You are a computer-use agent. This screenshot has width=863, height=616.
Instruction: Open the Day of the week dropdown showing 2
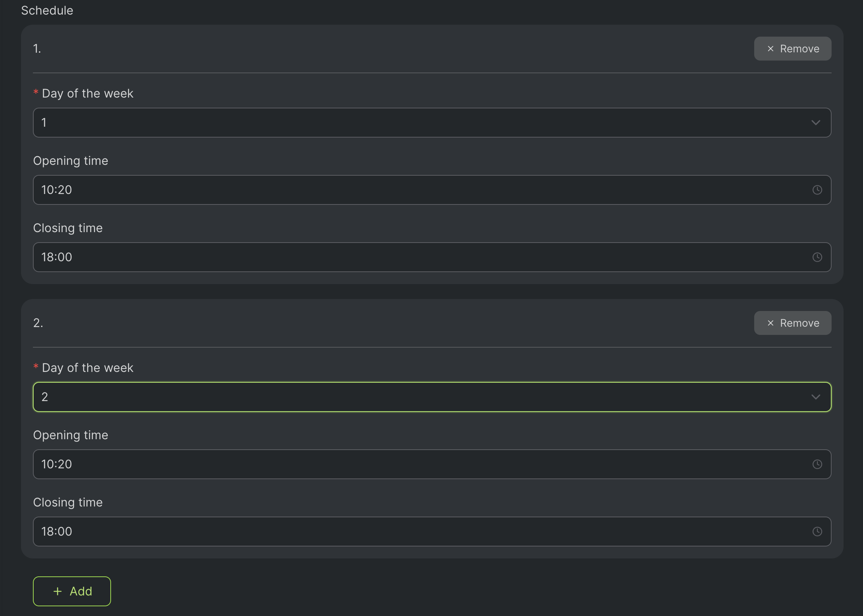tap(417, 397)
